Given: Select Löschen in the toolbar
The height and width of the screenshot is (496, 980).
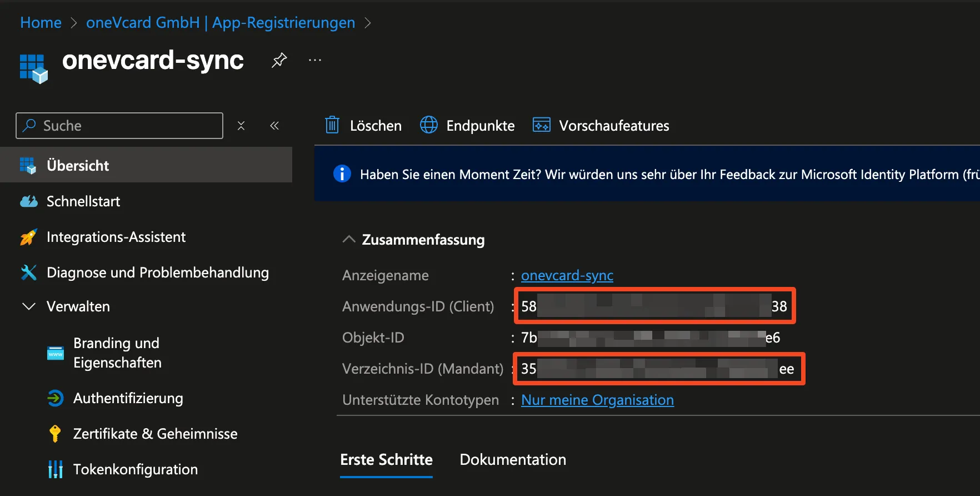Looking at the screenshot, I should [376, 126].
